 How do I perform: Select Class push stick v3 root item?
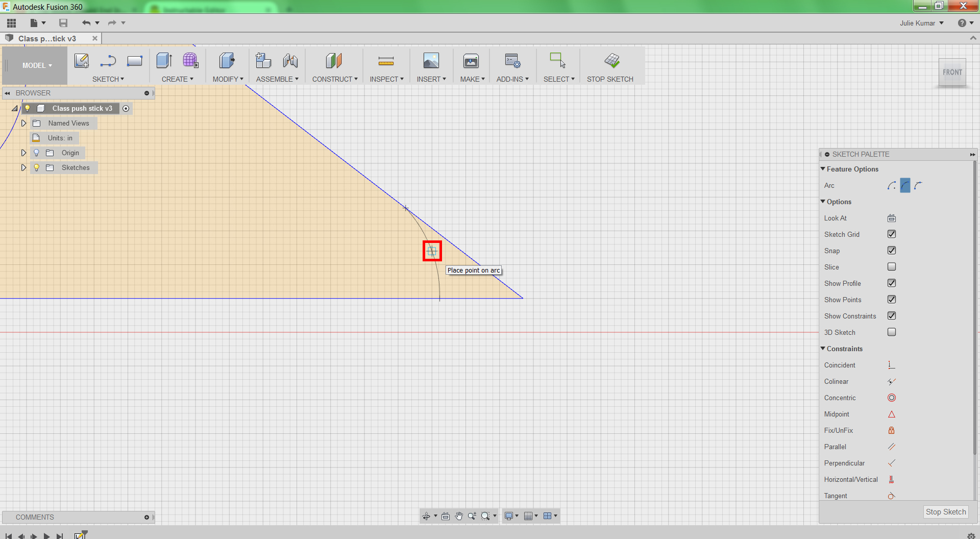tap(82, 108)
